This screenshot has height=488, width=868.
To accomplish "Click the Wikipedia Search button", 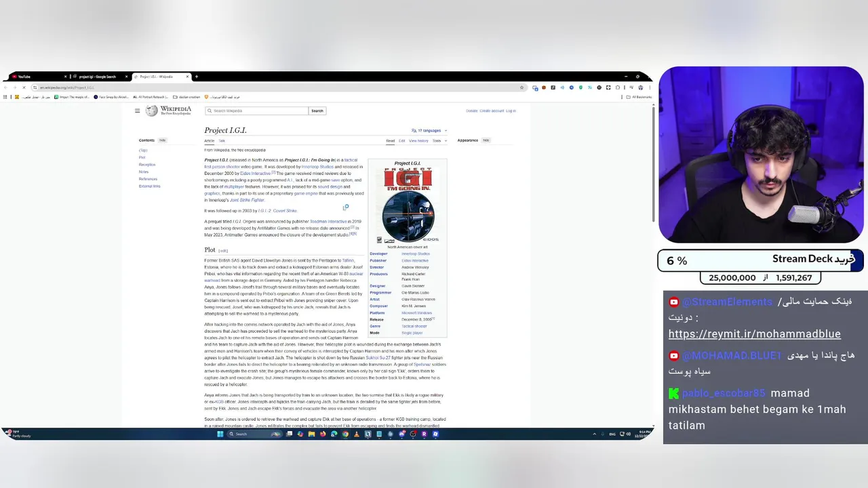I will [x=317, y=110].
